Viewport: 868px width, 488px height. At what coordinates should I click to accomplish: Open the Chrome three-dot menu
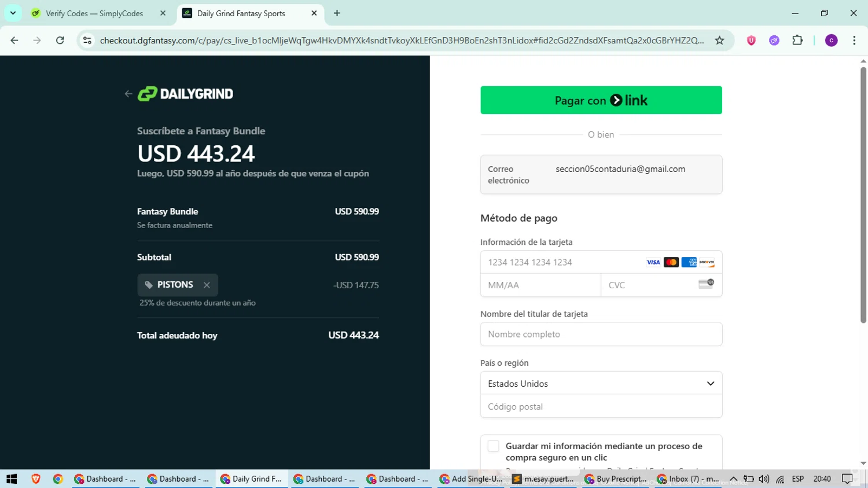[x=854, y=40]
